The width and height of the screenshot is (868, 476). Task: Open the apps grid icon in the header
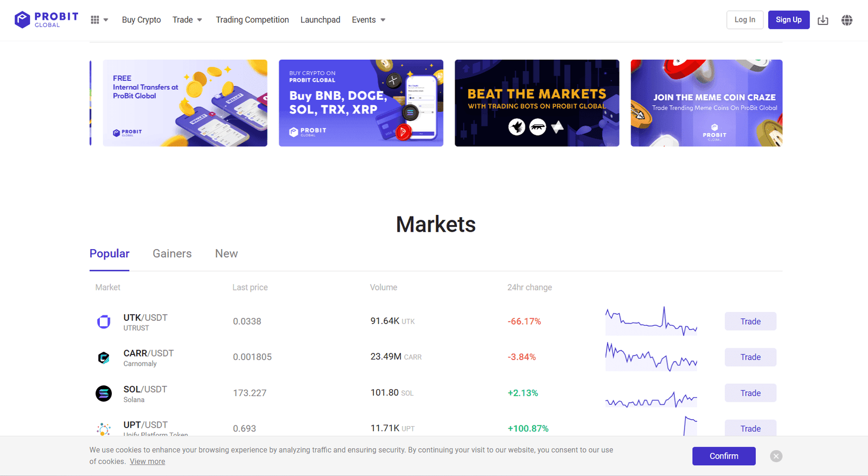[95, 20]
